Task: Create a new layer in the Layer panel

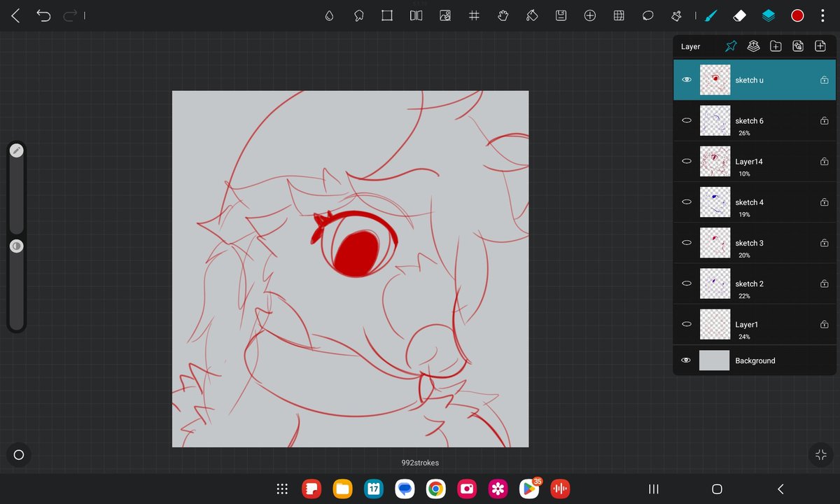Action: tap(820, 46)
